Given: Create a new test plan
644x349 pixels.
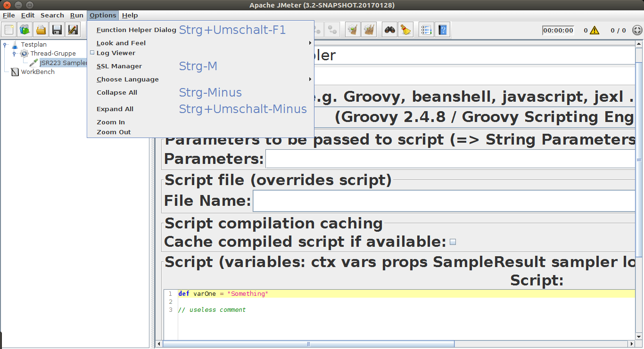Looking at the screenshot, I should [8, 30].
